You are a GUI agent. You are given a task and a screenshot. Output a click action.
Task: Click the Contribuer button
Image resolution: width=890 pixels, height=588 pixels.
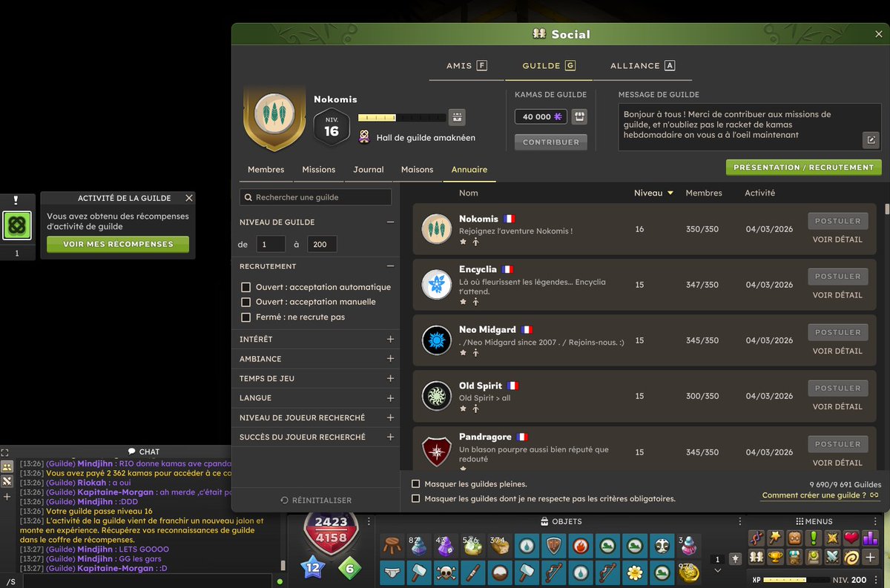tap(551, 142)
